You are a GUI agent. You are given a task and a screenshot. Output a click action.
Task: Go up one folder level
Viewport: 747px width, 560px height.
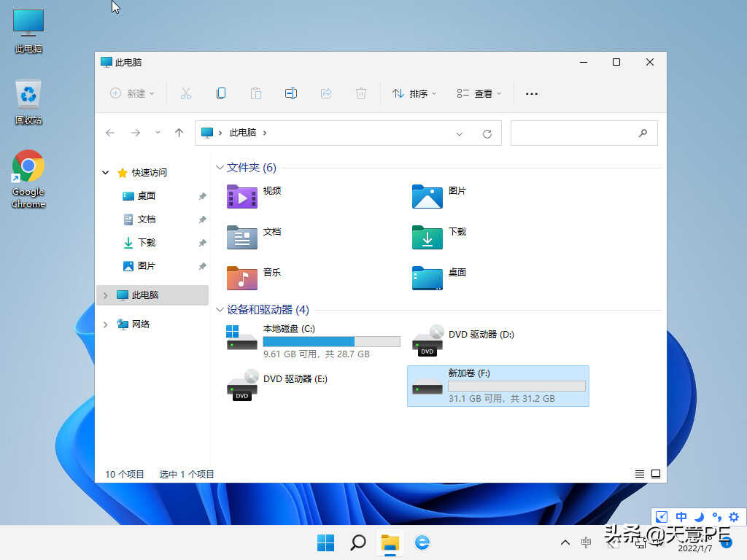[179, 133]
